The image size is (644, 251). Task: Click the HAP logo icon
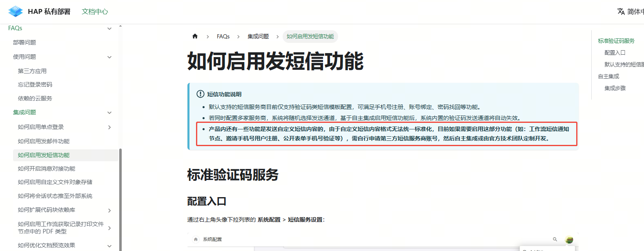pos(16,11)
